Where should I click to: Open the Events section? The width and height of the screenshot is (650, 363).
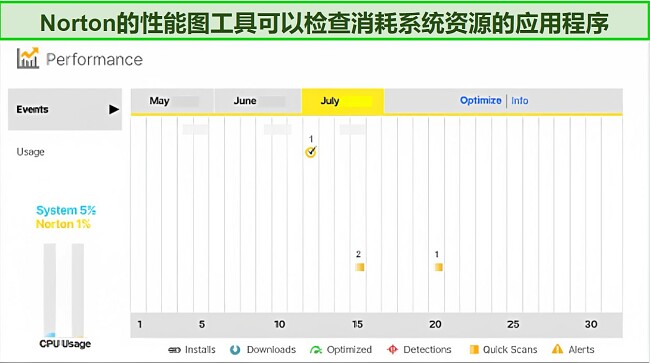pyautogui.click(x=65, y=109)
